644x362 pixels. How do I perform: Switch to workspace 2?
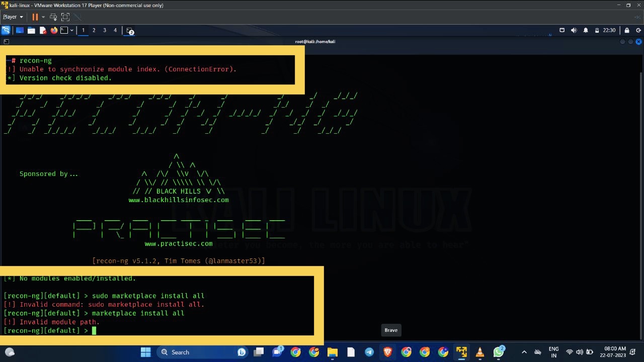[94, 30]
